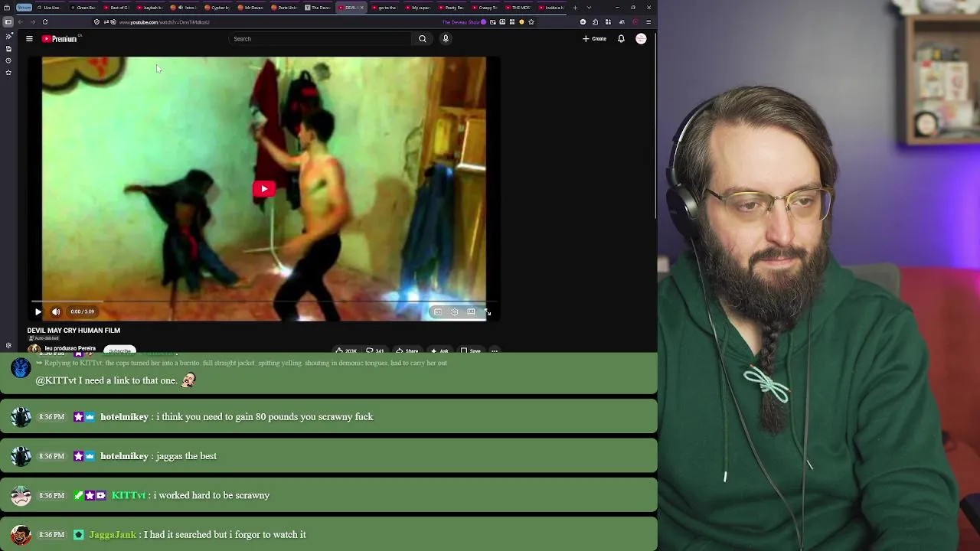Click the Ask button below video
Screen dimensions: 980x551
click(439, 350)
